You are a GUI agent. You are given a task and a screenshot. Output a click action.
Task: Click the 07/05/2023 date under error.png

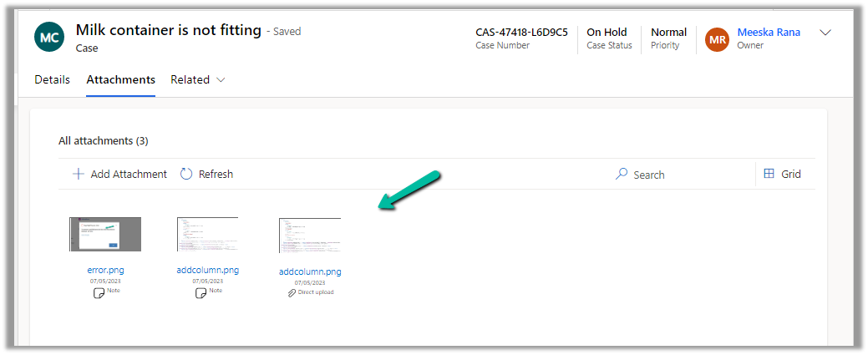[105, 281]
